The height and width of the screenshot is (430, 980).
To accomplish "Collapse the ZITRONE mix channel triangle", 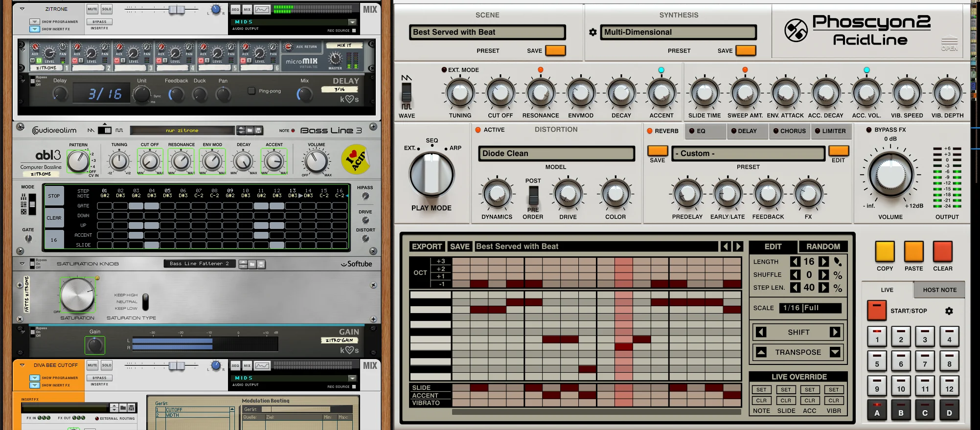I will 22,9.
